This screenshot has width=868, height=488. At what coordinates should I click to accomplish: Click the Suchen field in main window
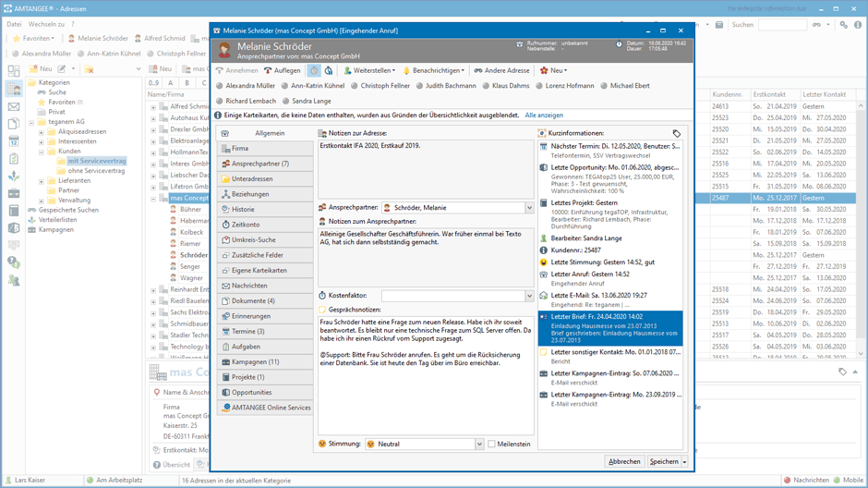[x=782, y=25]
